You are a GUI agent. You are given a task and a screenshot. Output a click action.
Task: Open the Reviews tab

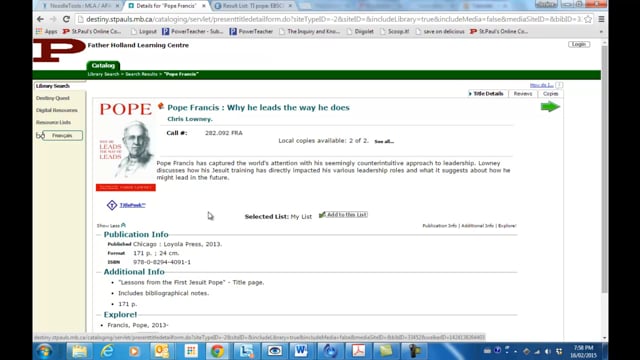(x=522, y=94)
